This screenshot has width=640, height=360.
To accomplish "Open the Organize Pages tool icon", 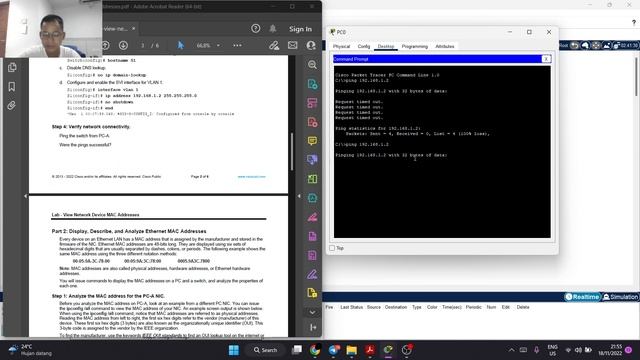I will (312, 179).
